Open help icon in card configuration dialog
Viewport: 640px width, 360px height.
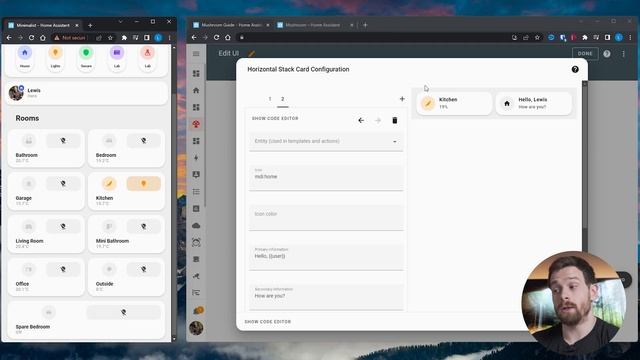[575, 69]
